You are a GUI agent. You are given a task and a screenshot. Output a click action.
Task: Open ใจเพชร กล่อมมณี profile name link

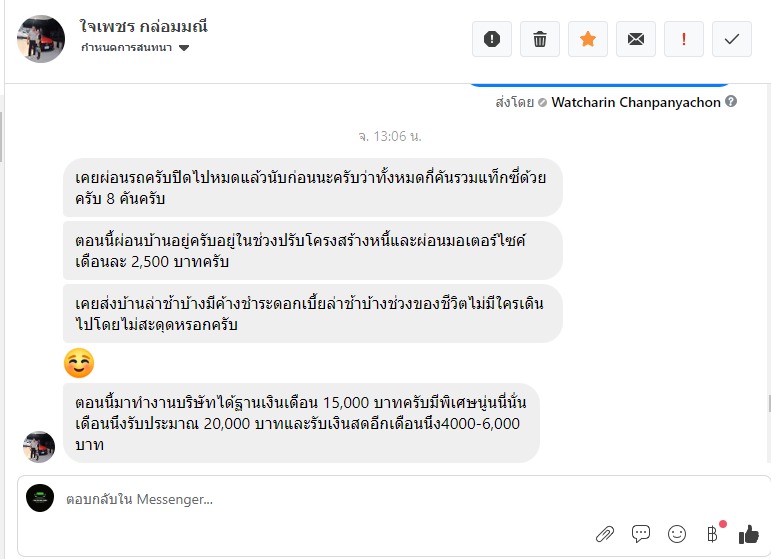point(143,26)
